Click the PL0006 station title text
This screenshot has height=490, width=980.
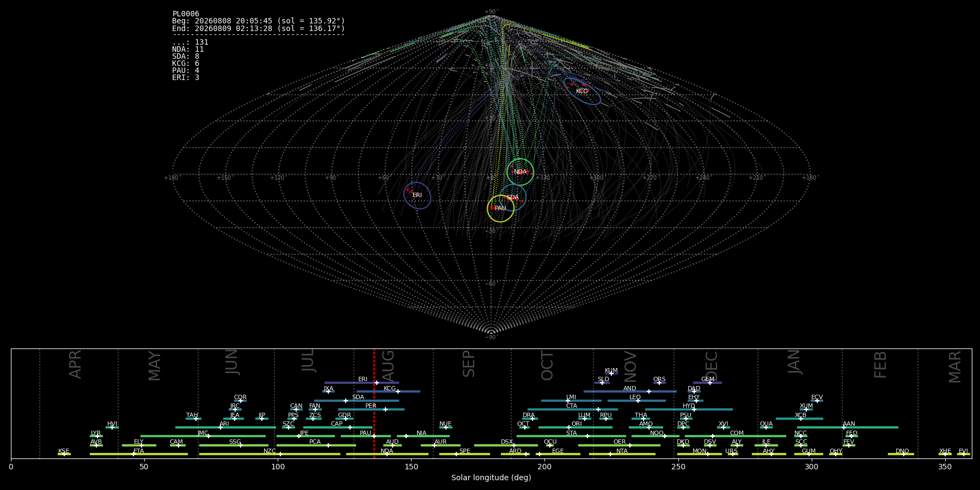point(186,14)
